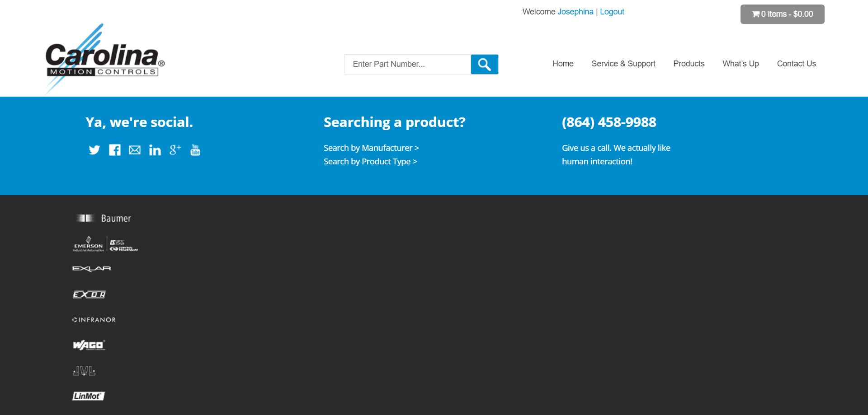This screenshot has width=868, height=415.
Task: Select the Emerson Industrial Automation logo
Action: (x=105, y=244)
